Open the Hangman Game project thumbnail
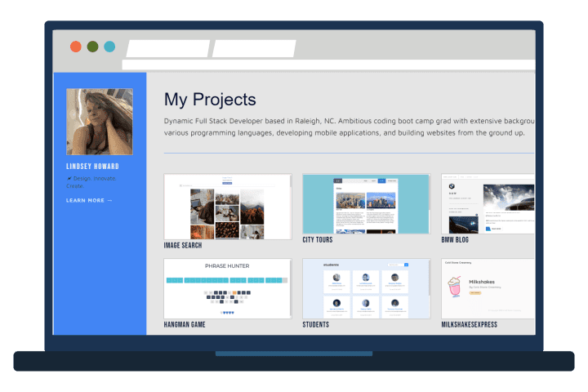 228,288
